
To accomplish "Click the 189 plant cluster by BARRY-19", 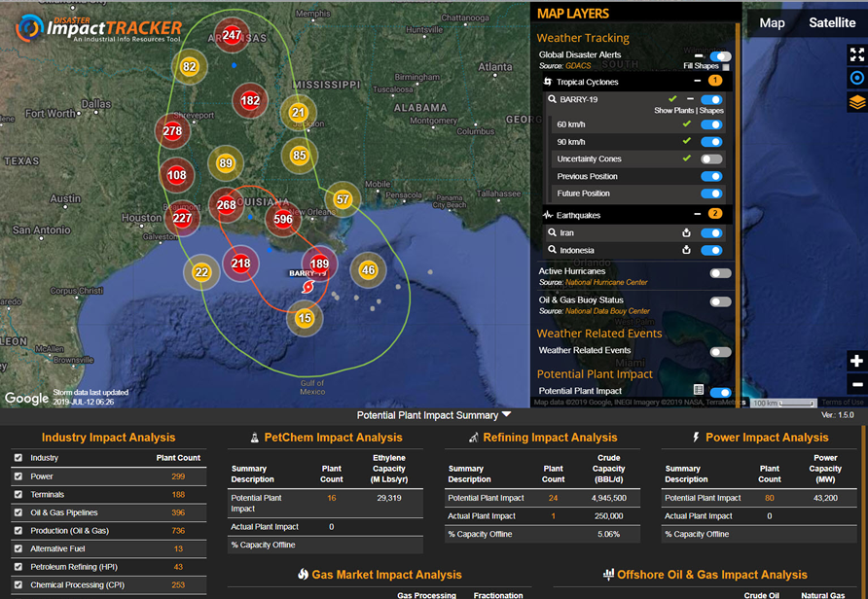I will (319, 264).
